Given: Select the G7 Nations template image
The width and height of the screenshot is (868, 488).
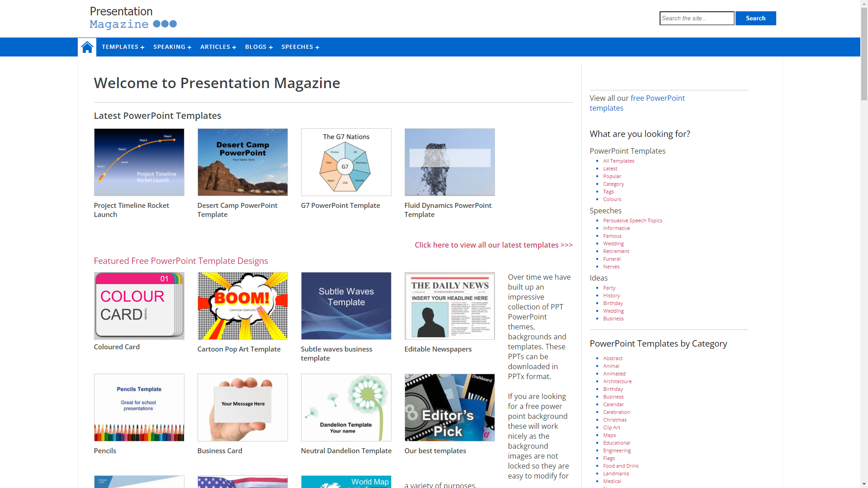Looking at the screenshot, I should point(346,162).
